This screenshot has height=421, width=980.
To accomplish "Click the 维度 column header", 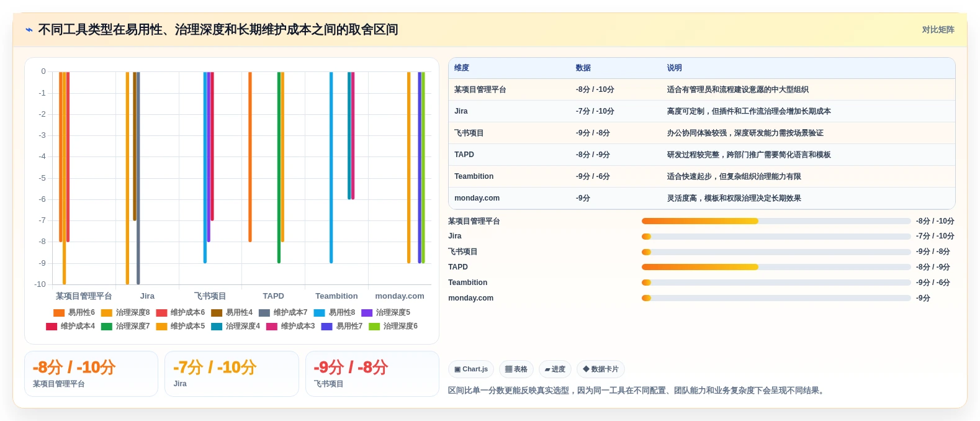I will [x=462, y=68].
